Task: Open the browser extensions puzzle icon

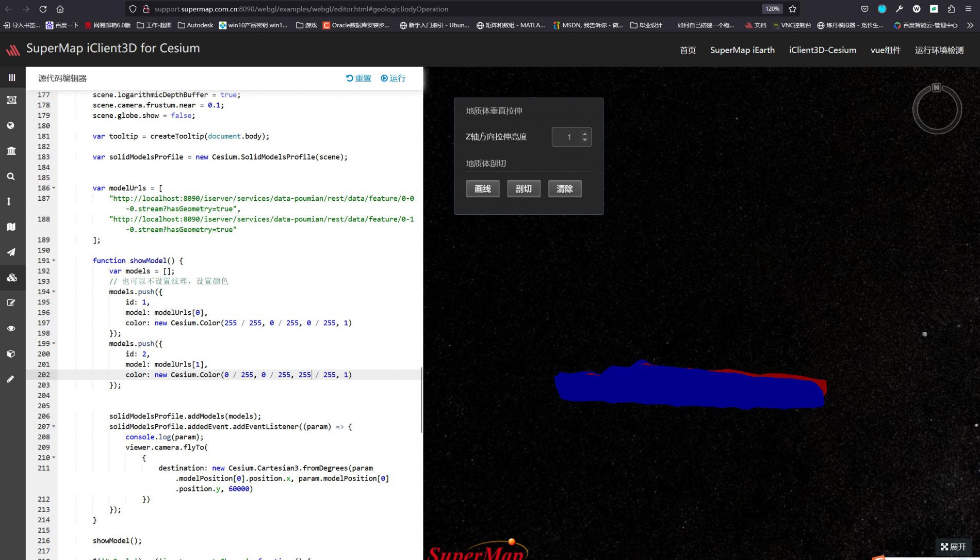Action: [952, 9]
